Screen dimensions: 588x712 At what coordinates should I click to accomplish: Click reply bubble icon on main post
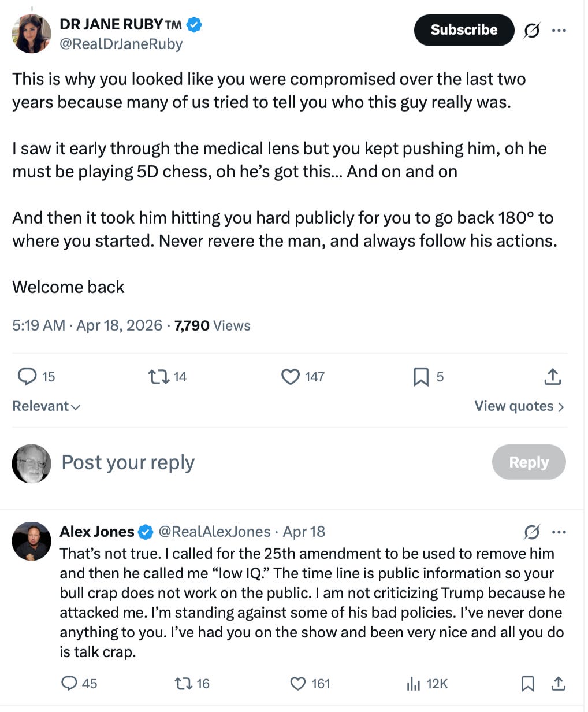(27, 377)
